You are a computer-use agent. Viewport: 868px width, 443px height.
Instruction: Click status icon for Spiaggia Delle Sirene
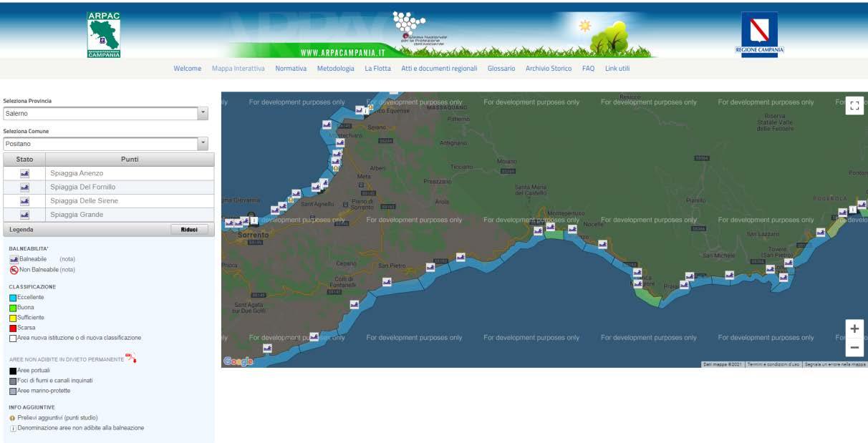pyautogui.click(x=24, y=200)
